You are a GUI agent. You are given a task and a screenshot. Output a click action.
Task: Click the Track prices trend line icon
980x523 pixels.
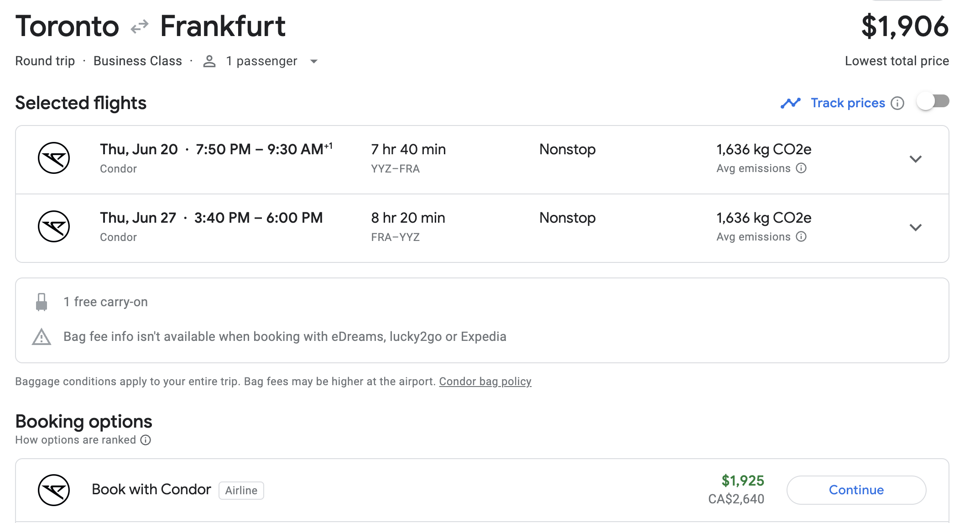point(791,103)
